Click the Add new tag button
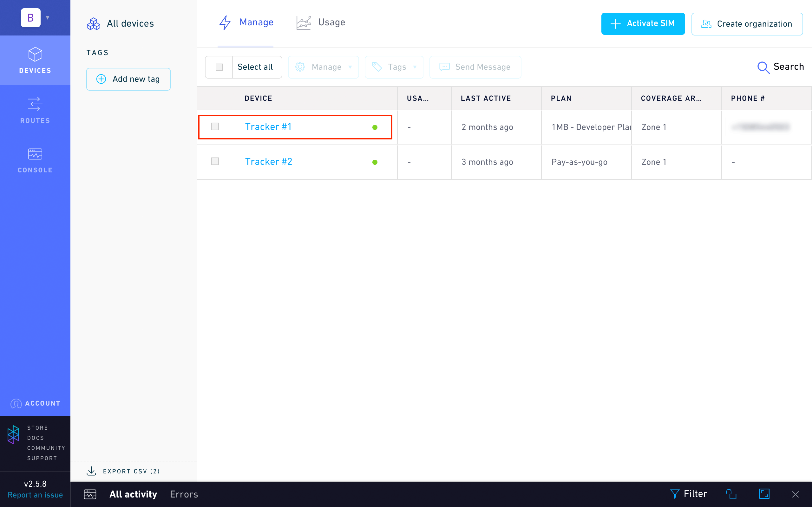812x507 pixels. coord(128,78)
